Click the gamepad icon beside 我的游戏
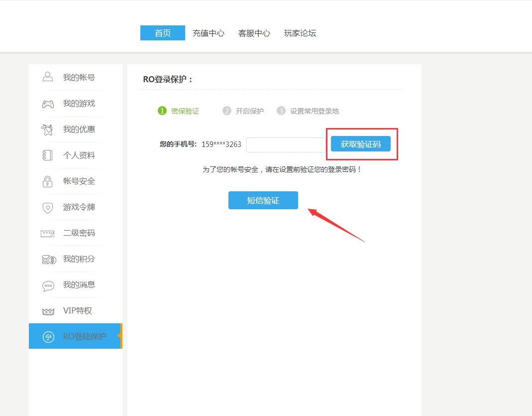This screenshot has height=416, width=532. [x=48, y=104]
